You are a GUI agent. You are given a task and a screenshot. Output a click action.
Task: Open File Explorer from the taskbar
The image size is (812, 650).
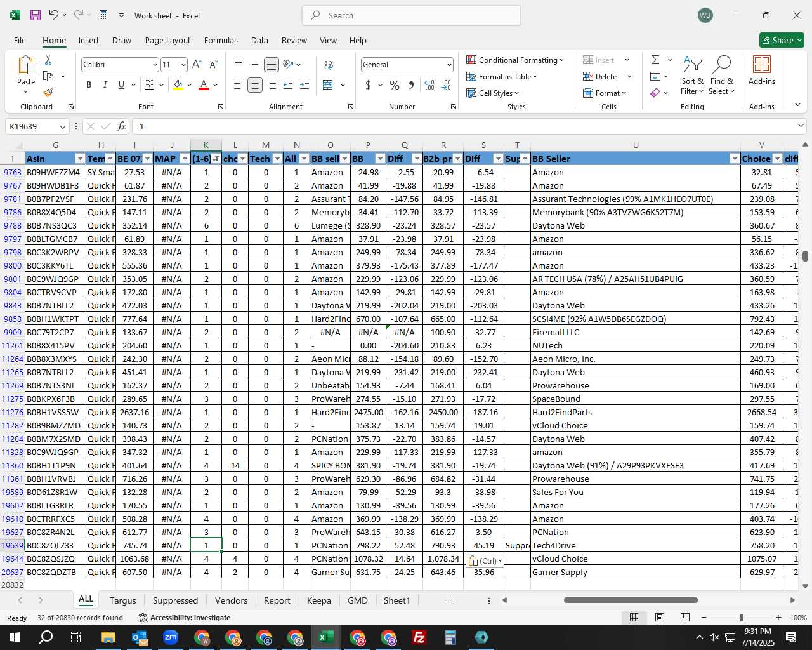coord(108,637)
